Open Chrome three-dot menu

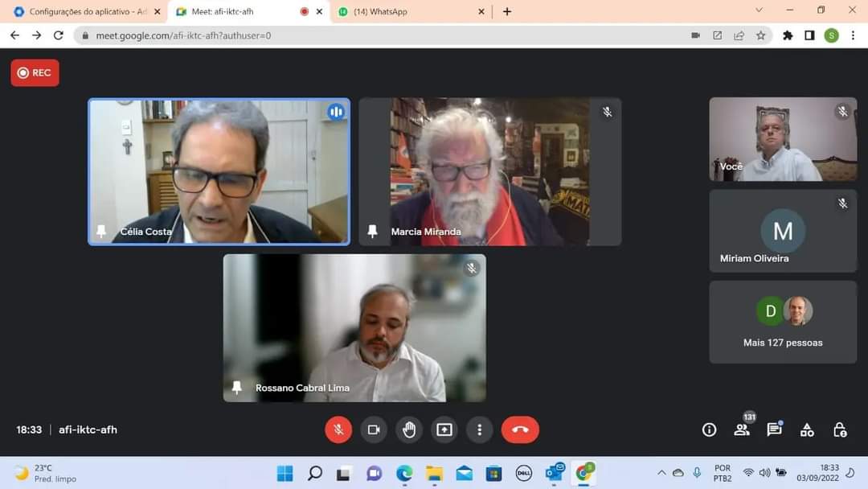click(853, 35)
